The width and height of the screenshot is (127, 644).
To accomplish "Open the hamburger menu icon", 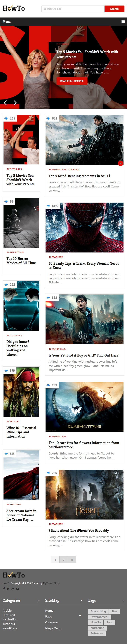I will pos(123,22).
